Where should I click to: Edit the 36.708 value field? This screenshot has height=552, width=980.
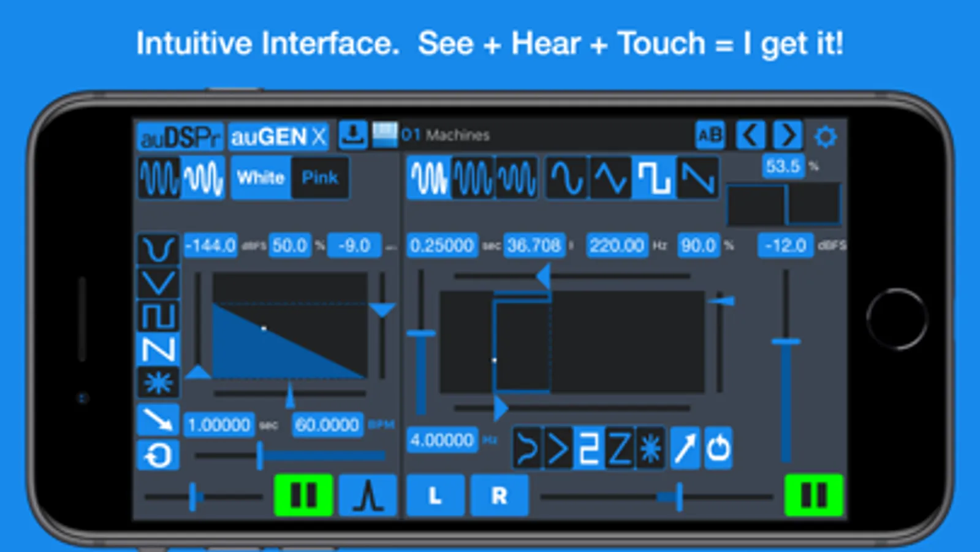[534, 245]
